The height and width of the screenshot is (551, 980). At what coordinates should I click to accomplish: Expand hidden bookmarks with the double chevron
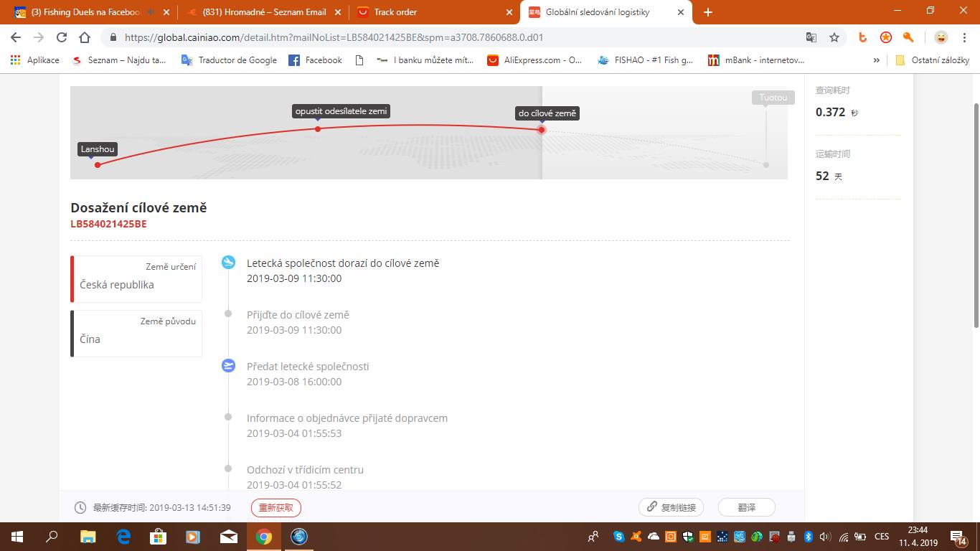(x=876, y=60)
